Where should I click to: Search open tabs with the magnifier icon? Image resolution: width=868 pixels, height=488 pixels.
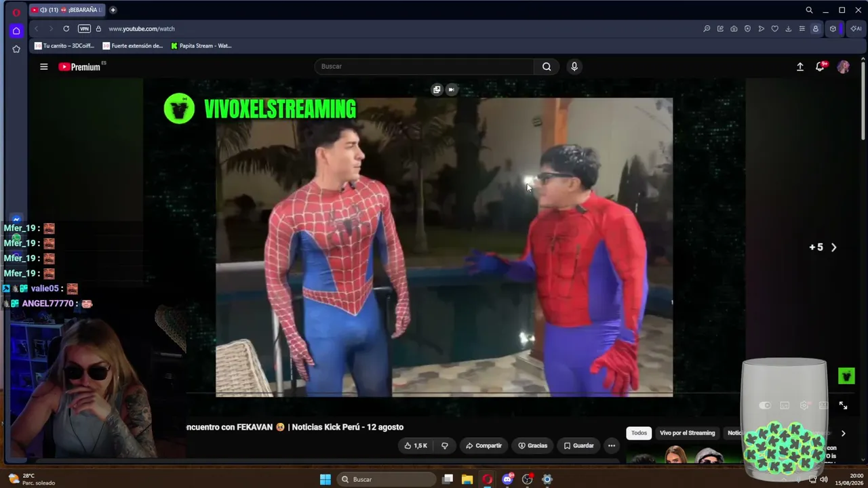[809, 10]
